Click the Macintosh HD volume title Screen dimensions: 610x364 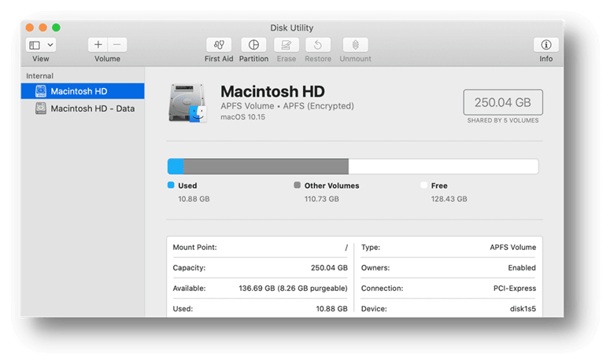[272, 92]
